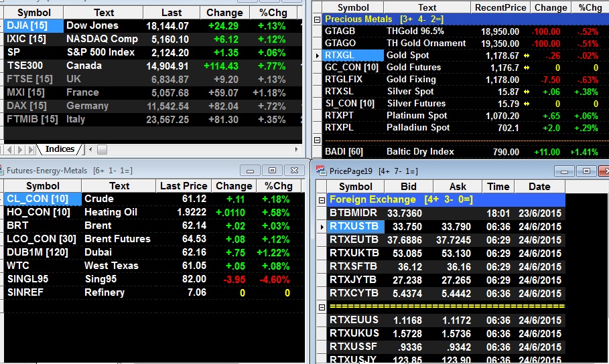609x364 pixels.
Task: Click the Bid column header in PricePage19
Action: pos(409,187)
